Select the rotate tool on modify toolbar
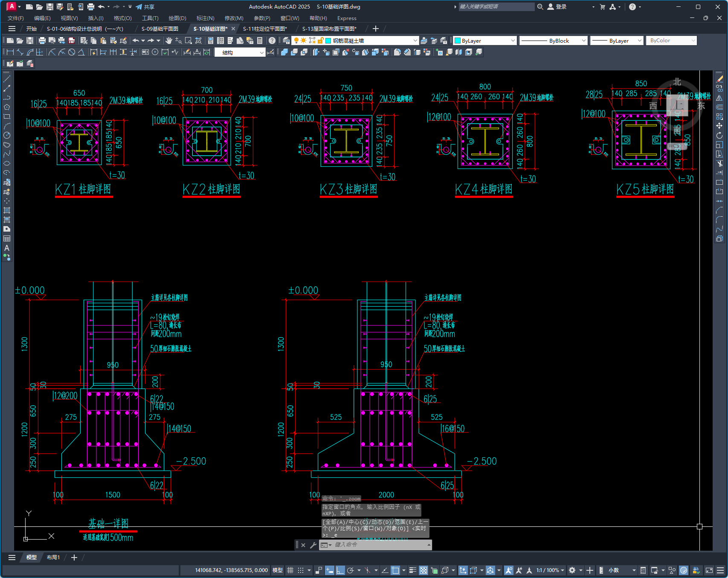This screenshot has height=578, width=728. click(x=719, y=135)
